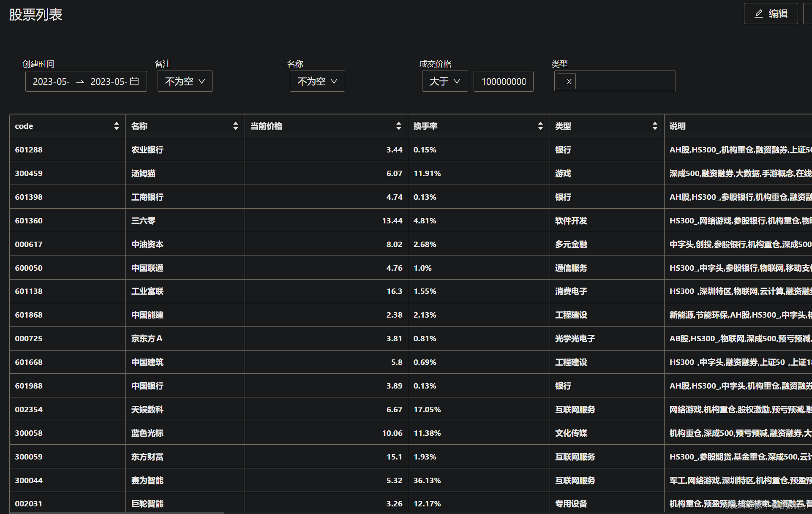Open the 名称 不为空 dropdown
Screen dimensions: 812x514
pos(317,81)
